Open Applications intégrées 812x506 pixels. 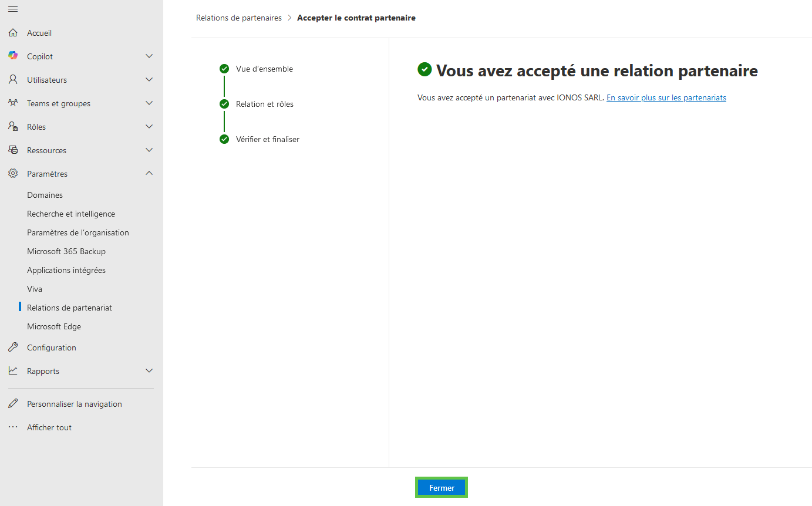pyautogui.click(x=66, y=270)
